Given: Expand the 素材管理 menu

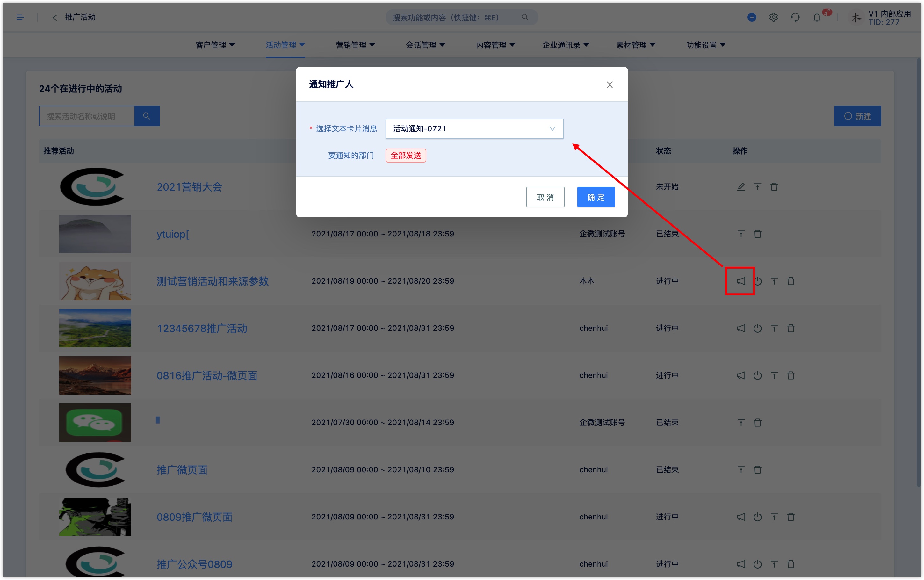Looking at the screenshot, I should tap(636, 45).
